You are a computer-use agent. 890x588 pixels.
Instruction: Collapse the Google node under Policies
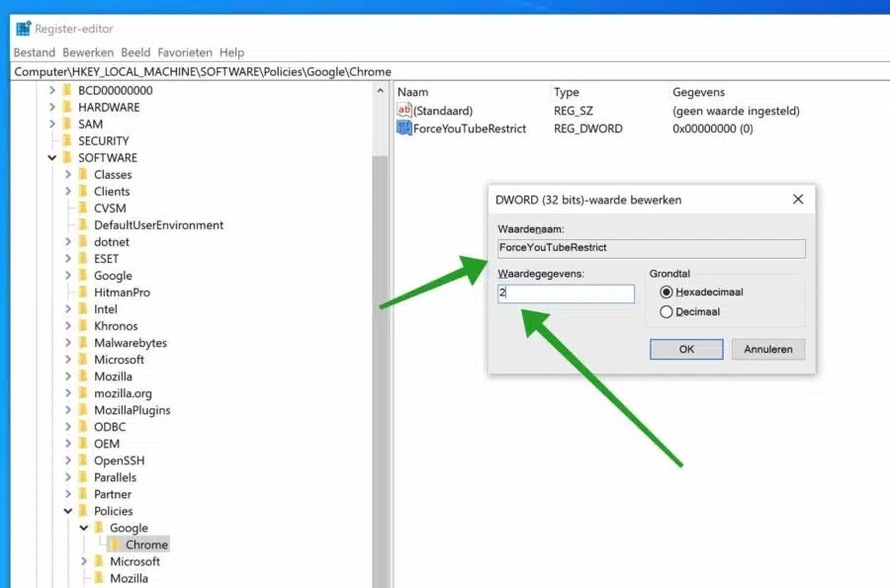pyautogui.click(x=84, y=528)
